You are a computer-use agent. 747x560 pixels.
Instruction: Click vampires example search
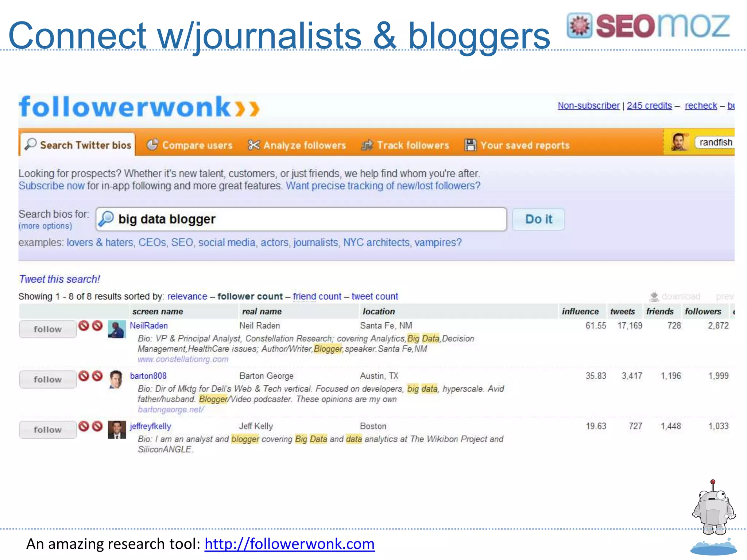coord(438,242)
